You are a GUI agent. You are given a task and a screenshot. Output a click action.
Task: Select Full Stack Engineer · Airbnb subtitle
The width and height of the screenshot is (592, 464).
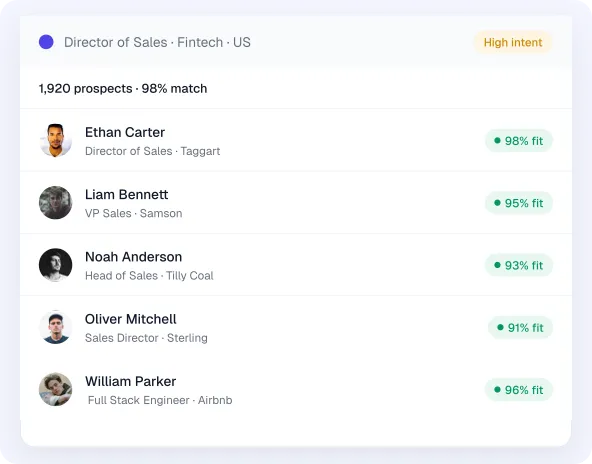tap(160, 400)
